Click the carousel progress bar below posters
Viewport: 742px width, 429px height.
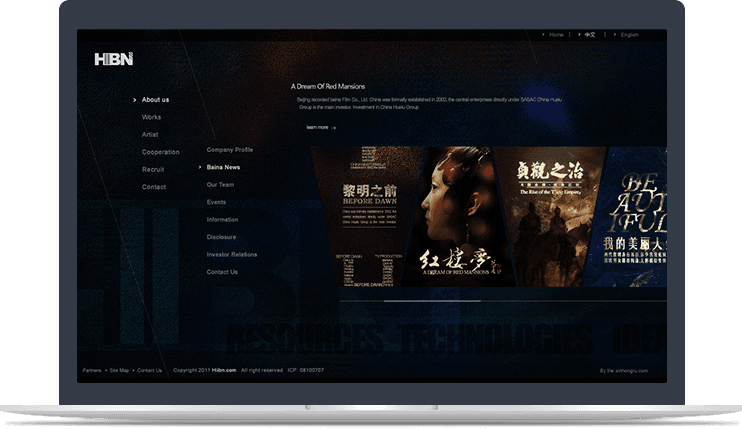432,300
